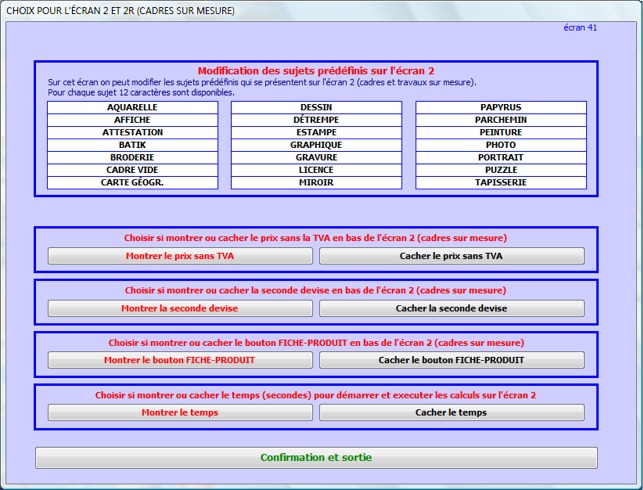Screen dimensions: 643x490
Task: Click the BATIK subject field
Action: pyautogui.click(x=132, y=145)
